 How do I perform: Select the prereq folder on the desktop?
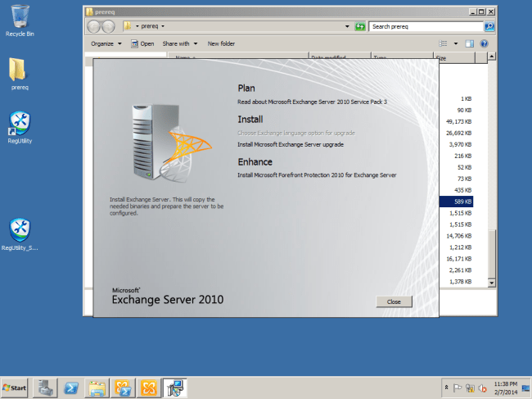point(20,73)
